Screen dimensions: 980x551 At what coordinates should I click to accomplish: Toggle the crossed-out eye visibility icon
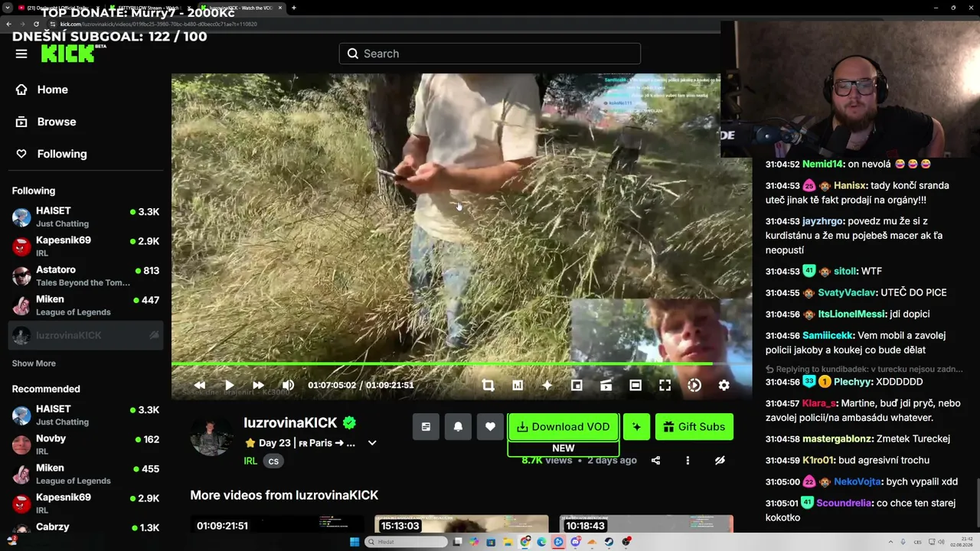pyautogui.click(x=720, y=461)
